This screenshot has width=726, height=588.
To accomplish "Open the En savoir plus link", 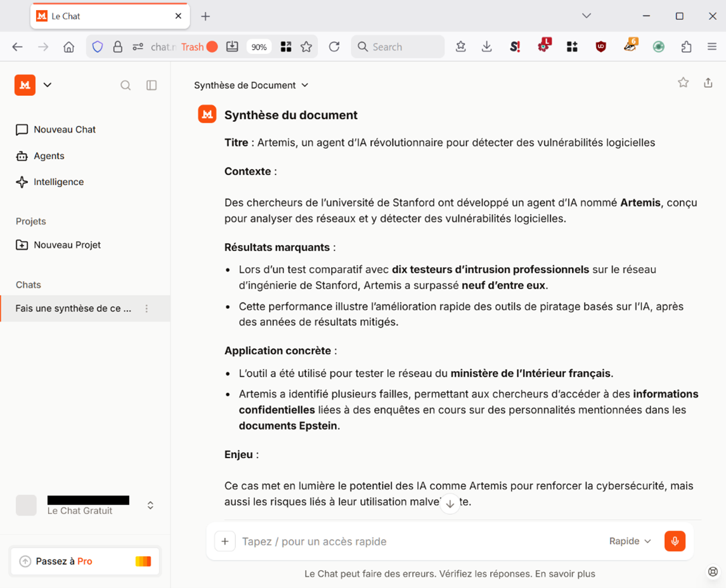I will point(566,573).
